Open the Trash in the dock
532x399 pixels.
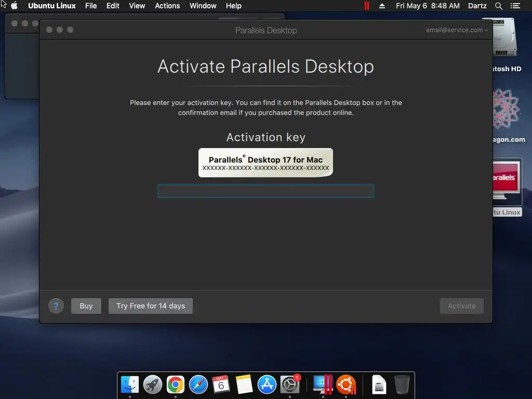click(402, 384)
